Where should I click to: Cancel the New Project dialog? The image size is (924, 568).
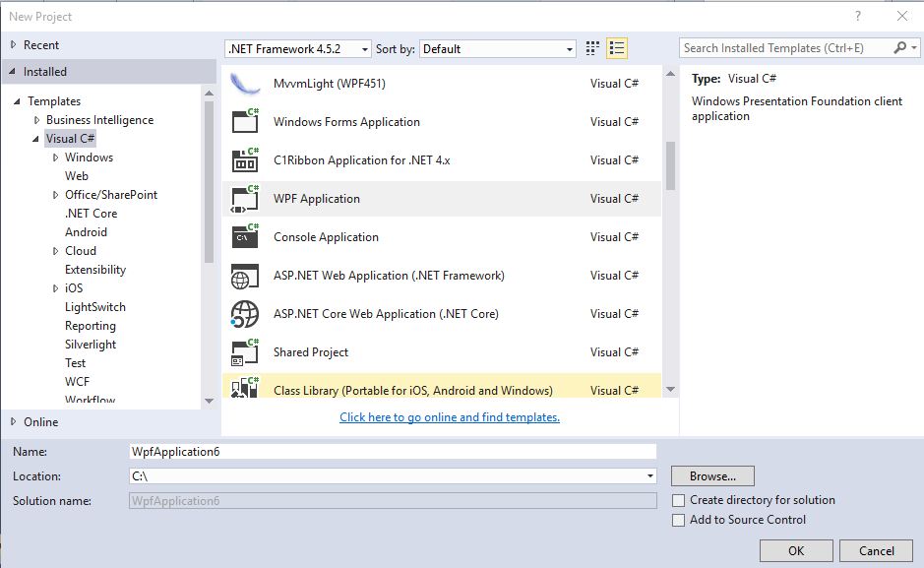click(x=876, y=551)
